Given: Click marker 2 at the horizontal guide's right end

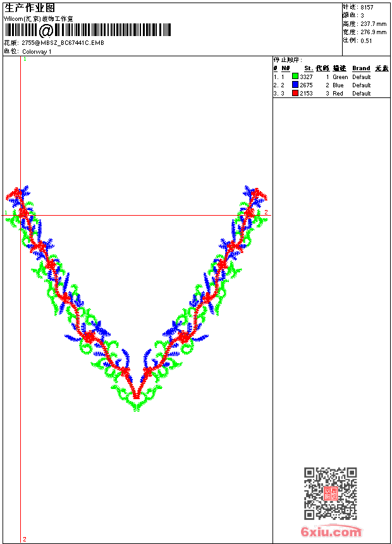Looking at the screenshot, I should coord(266,212).
